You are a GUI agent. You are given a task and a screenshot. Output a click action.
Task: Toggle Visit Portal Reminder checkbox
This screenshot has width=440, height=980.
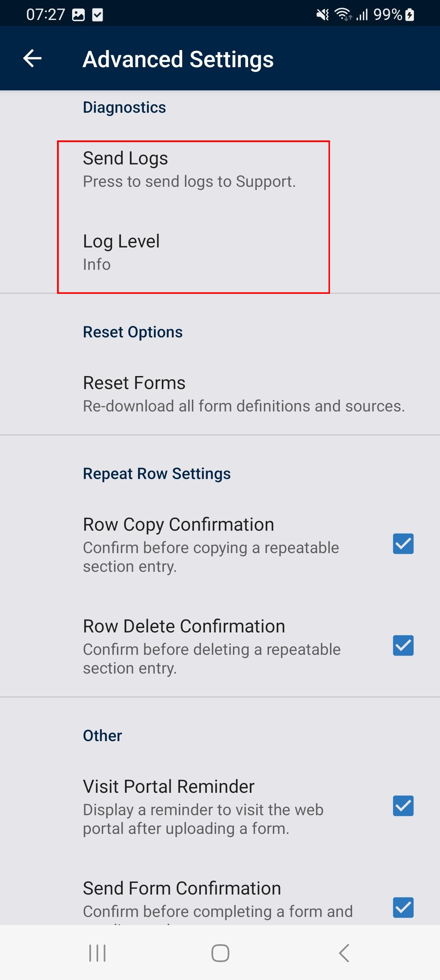coord(403,806)
